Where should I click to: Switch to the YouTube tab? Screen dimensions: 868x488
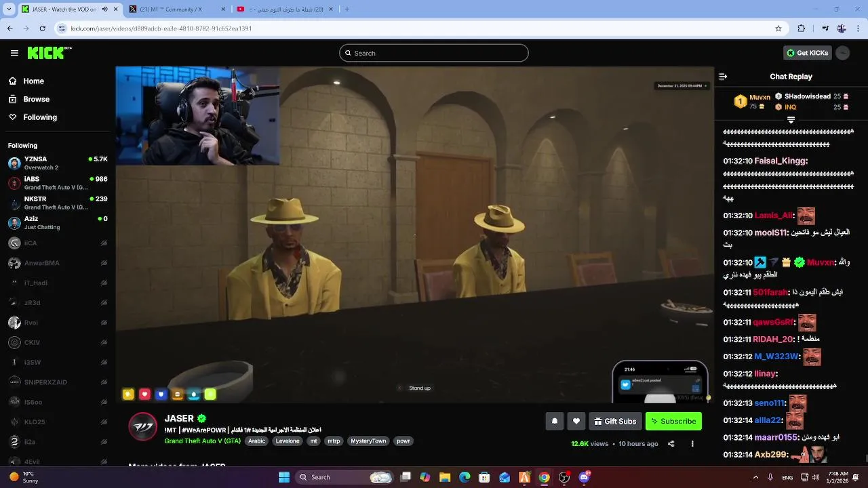coord(285,9)
